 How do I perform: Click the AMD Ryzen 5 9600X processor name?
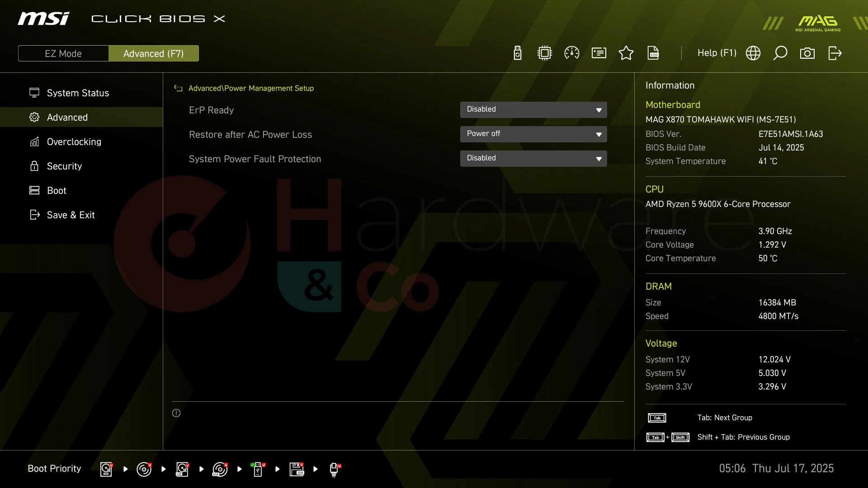click(718, 204)
